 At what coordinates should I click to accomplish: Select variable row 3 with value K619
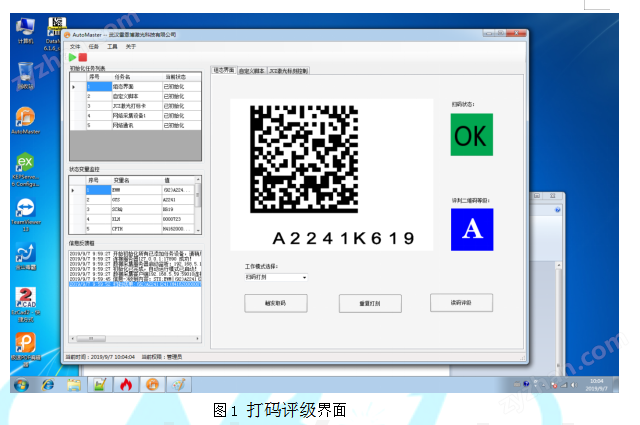(x=132, y=209)
